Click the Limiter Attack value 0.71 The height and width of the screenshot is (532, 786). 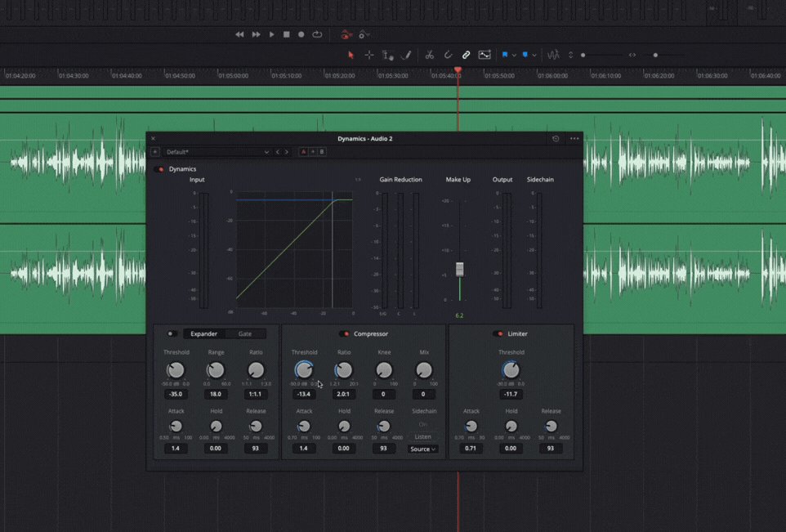[x=471, y=449]
